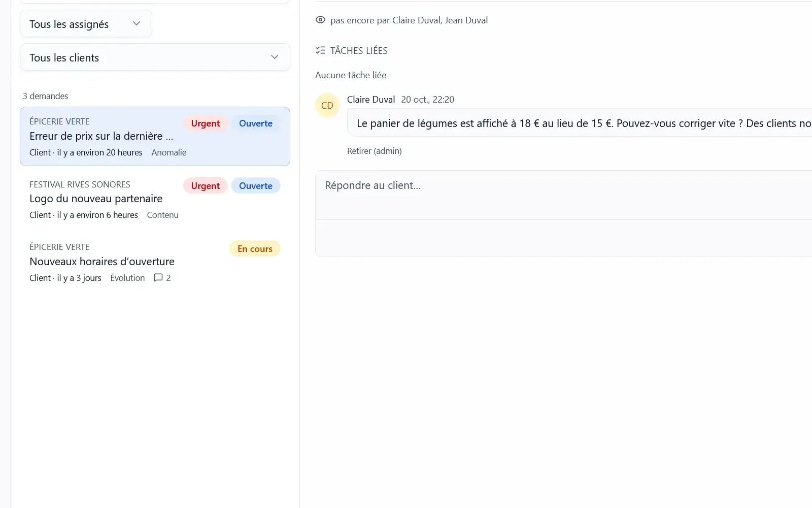The image size is (812, 508).
Task: Click 'Client · il y a environ 6 heures'
Action: pyautogui.click(x=84, y=215)
